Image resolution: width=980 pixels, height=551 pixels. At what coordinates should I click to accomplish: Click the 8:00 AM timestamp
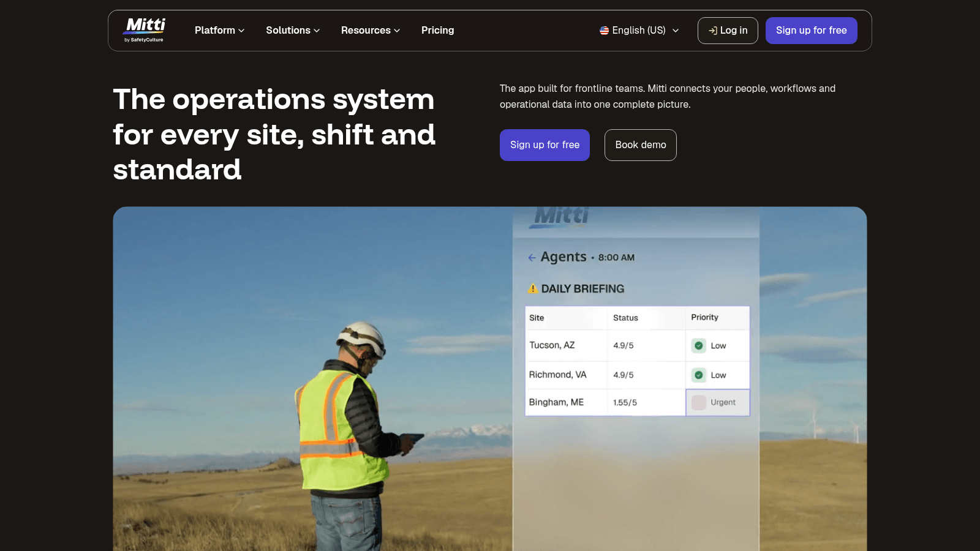pyautogui.click(x=616, y=258)
